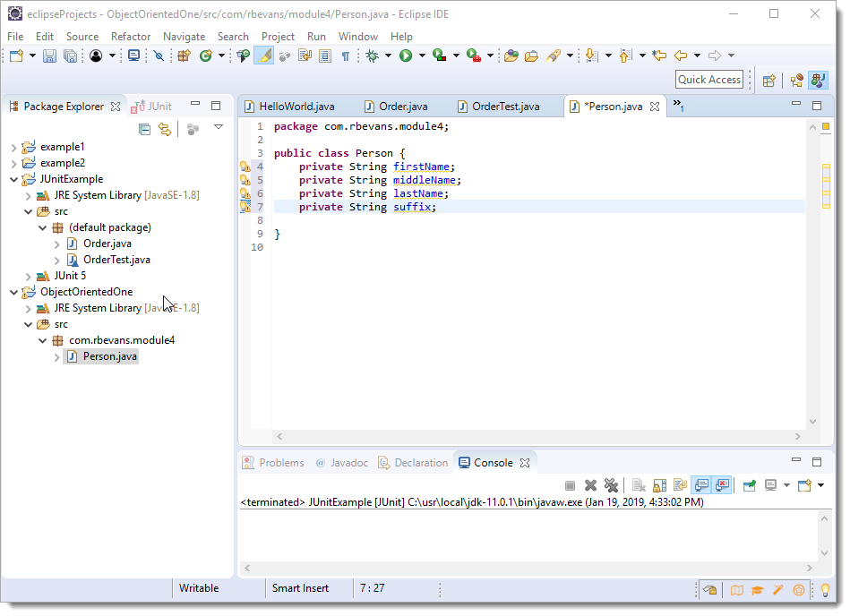Open the Navigate menu
This screenshot has height=616, width=850.
(184, 37)
